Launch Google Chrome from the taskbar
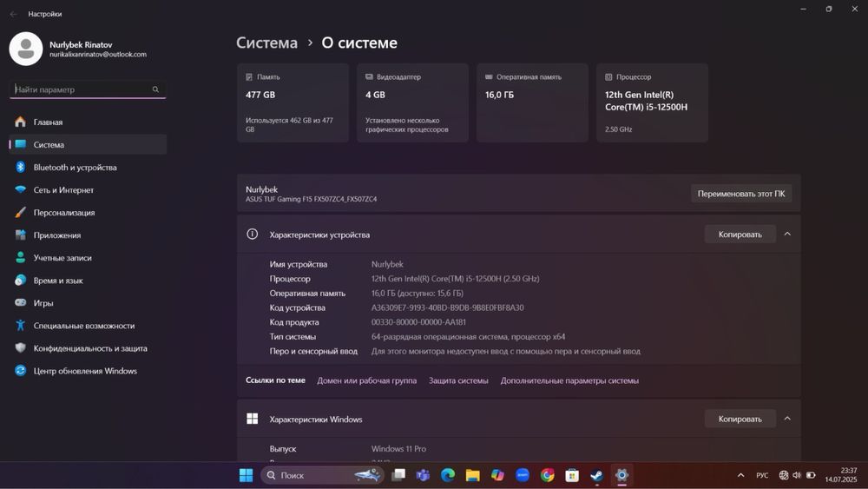This screenshot has height=489, width=868. 547,475
